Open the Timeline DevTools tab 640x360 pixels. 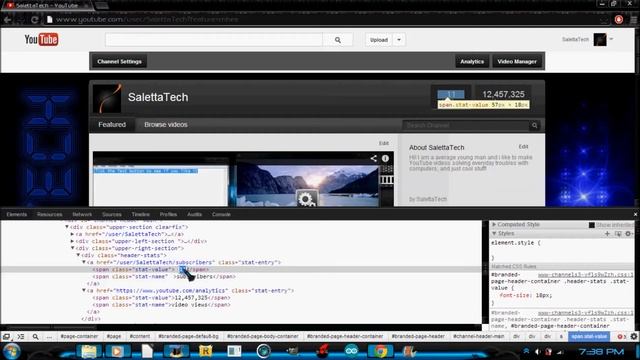pos(141,214)
